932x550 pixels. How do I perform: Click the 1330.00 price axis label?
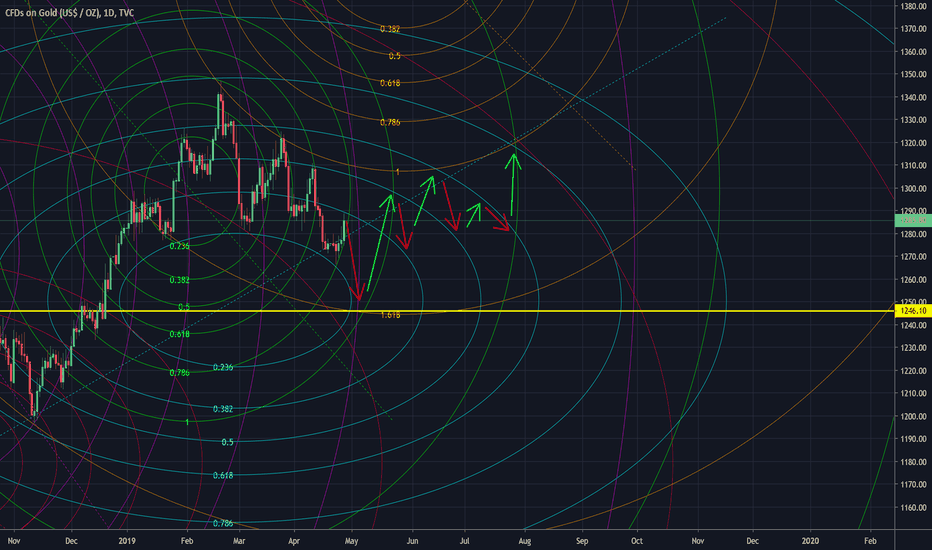(914, 120)
